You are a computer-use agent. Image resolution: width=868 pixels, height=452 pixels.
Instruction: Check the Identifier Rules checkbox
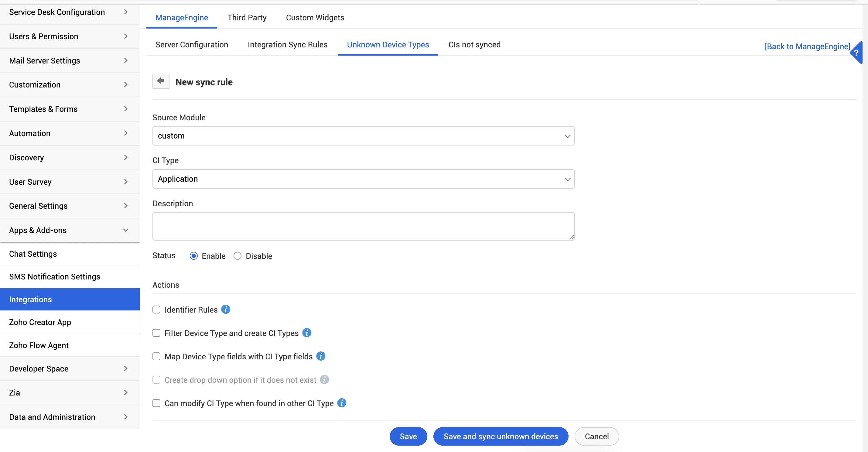[x=156, y=310]
